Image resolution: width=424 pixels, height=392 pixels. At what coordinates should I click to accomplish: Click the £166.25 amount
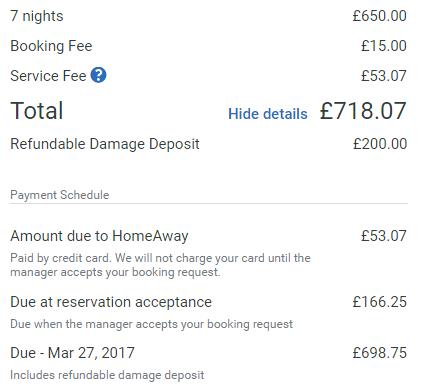(380, 302)
